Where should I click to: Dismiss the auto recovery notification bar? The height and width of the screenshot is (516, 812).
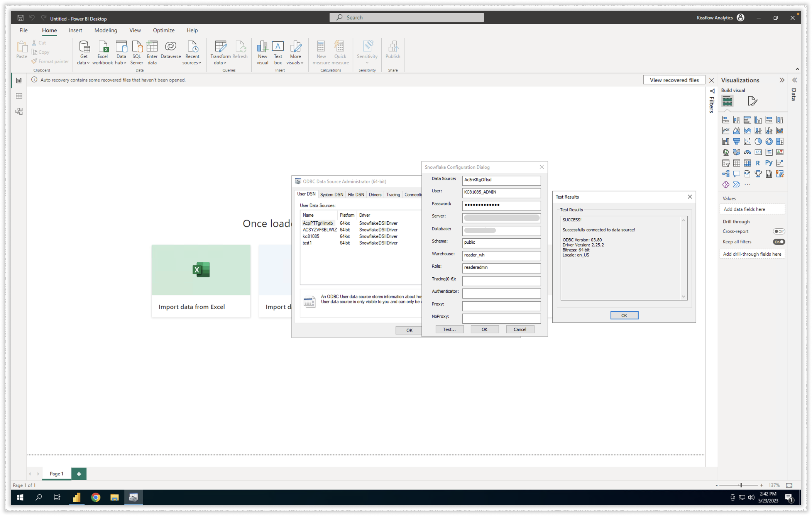712,80
